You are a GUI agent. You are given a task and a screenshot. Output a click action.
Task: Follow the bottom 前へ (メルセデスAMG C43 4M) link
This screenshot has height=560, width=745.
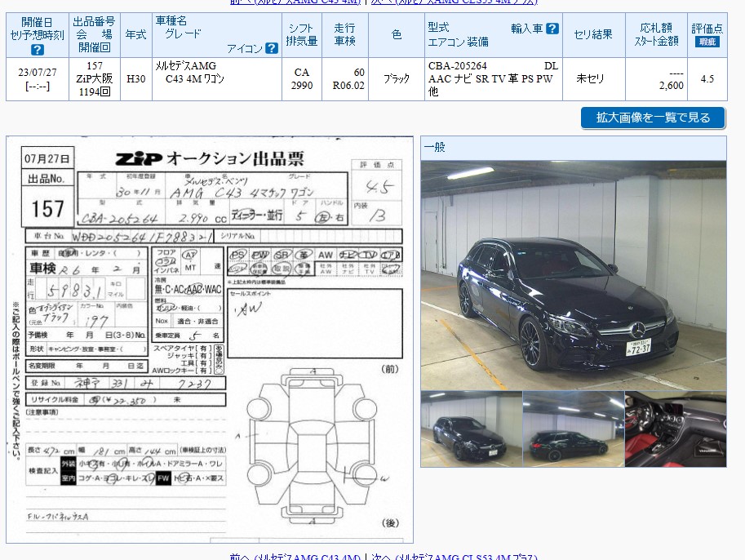295,556
